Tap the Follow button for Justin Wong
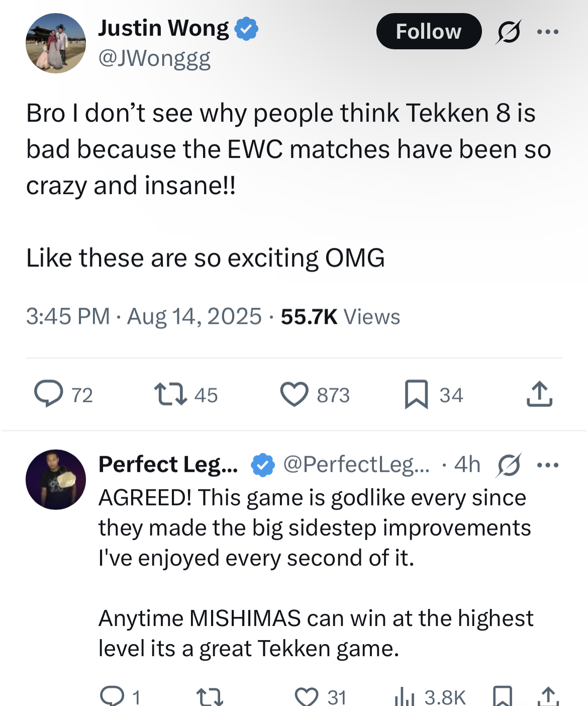Screen dimensions: 588x706 [x=428, y=31]
